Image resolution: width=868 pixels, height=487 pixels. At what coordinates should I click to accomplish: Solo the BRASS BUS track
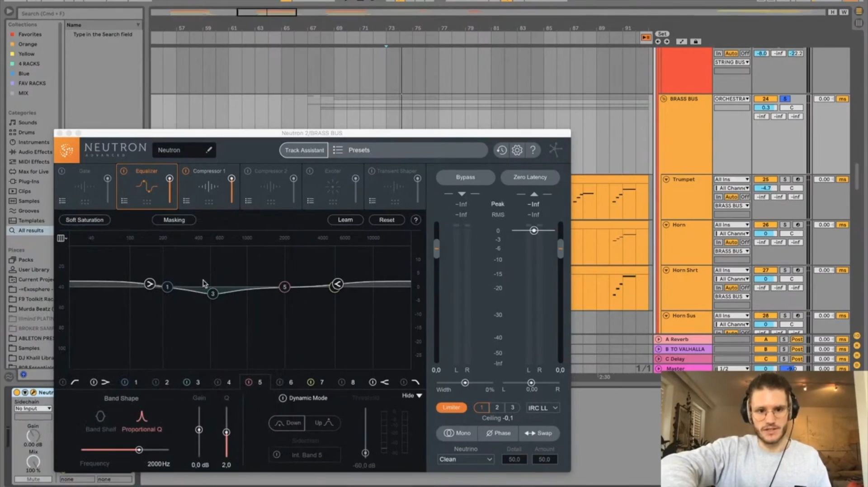785,99
